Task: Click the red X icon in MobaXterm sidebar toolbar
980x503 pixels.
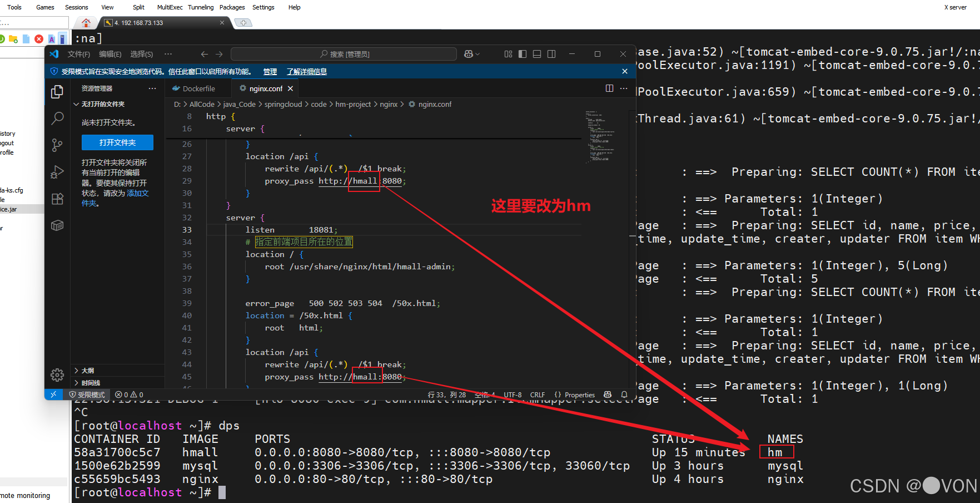Action: (x=39, y=39)
